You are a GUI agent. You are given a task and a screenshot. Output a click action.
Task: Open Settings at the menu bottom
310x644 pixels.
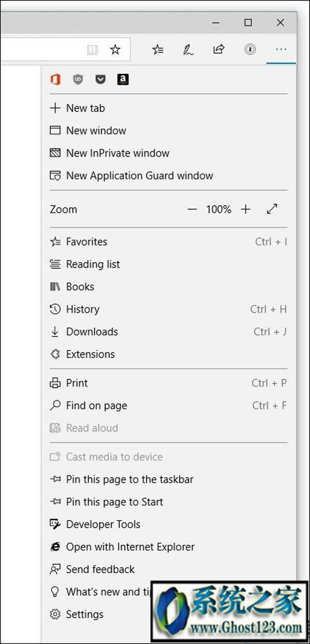85,614
